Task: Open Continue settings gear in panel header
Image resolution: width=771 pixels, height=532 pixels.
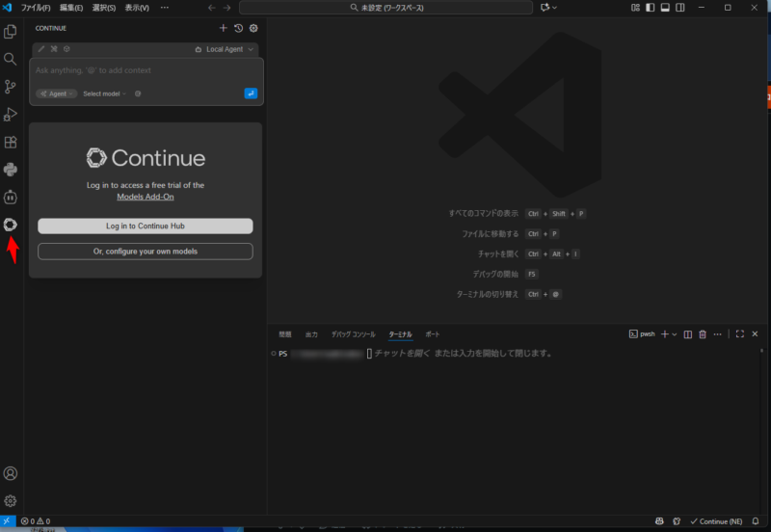Action: [253, 28]
